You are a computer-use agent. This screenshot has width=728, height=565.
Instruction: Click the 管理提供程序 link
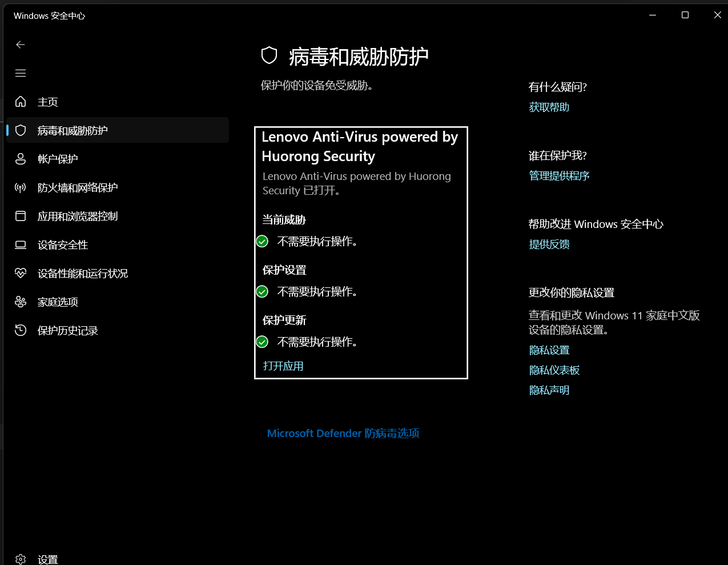559,175
